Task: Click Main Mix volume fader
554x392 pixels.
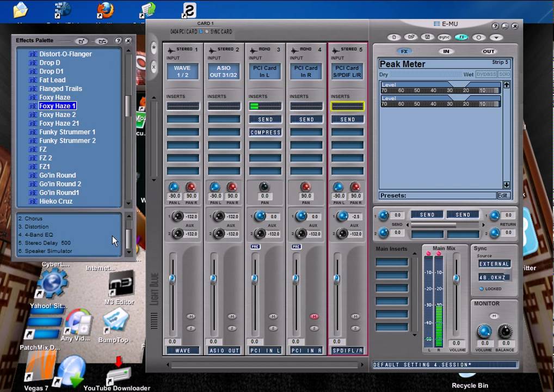Action: pos(456,279)
